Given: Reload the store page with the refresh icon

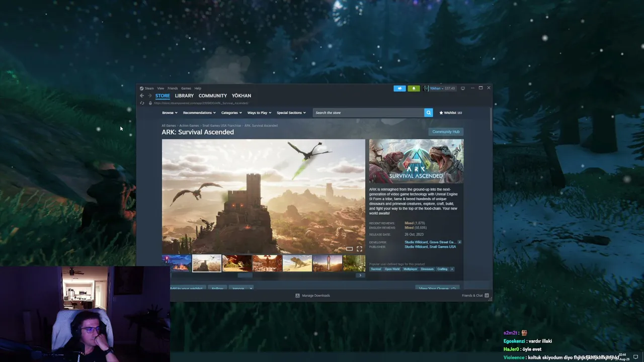Looking at the screenshot, I should 142,103.
